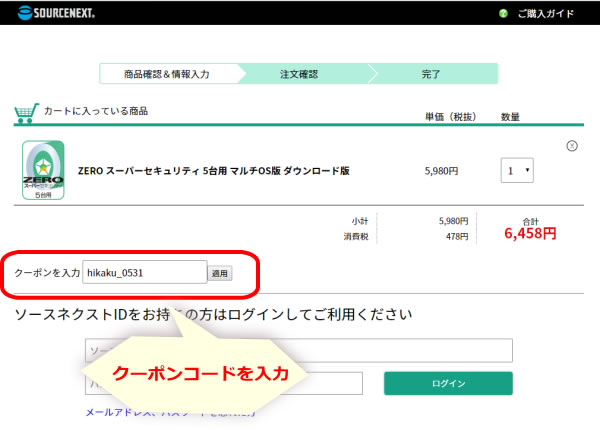Click the 478円 consumption tax value
The height and width of the screenshot is (430, 600).
457,236
